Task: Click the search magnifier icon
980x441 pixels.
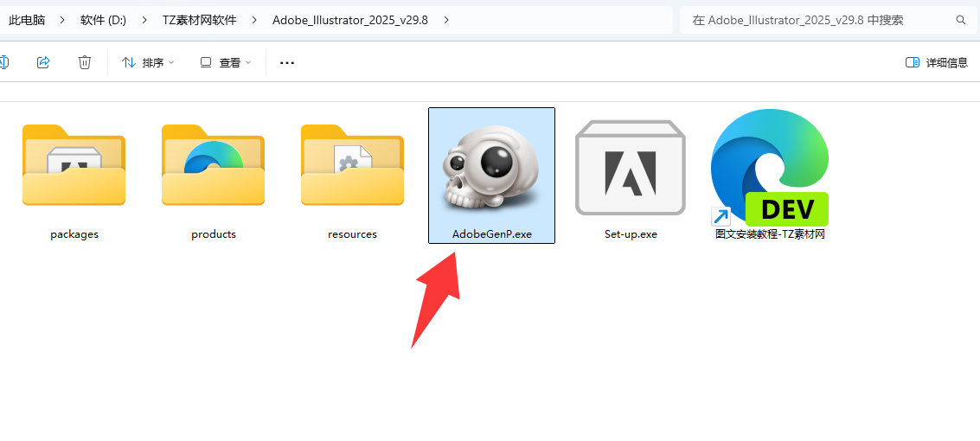Action: click(961, 20)
